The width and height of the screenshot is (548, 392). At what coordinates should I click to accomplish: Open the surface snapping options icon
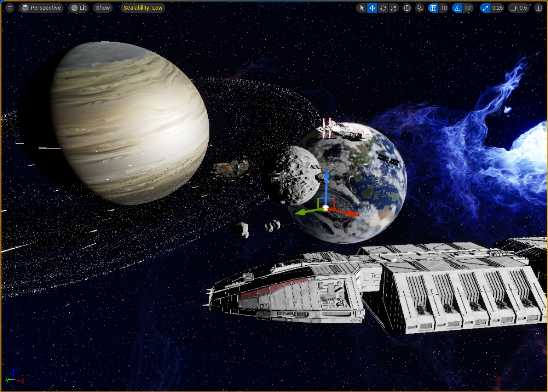tap(420, 8)
